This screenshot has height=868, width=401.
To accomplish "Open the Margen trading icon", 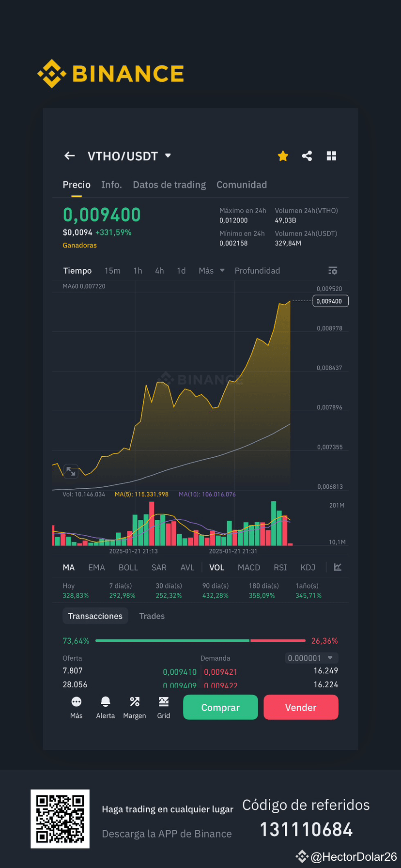I will [x=135, y=708].
